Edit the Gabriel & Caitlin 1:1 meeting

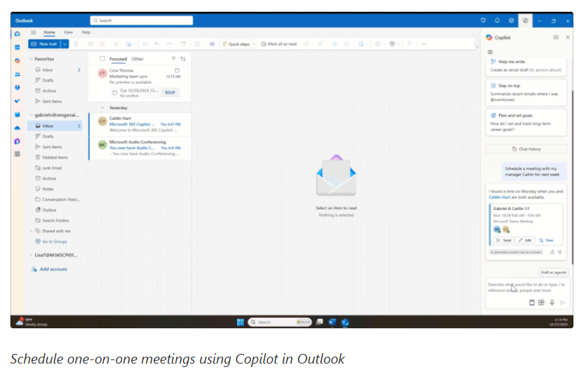point(525,240)
